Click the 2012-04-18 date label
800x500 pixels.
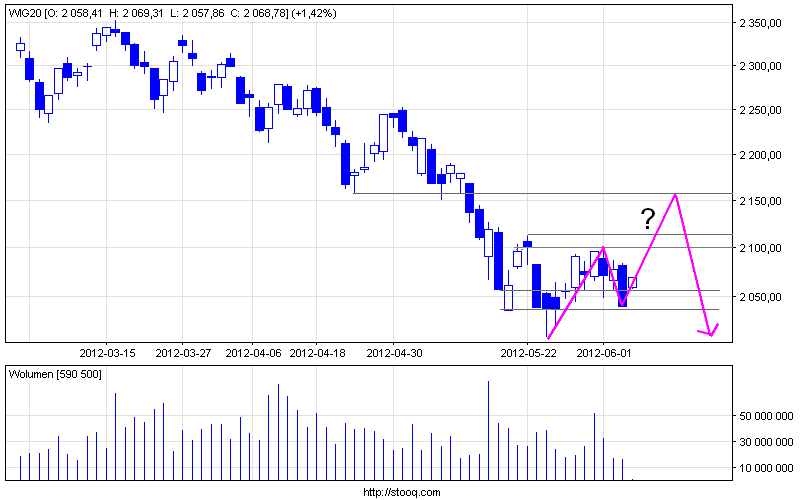317,353
